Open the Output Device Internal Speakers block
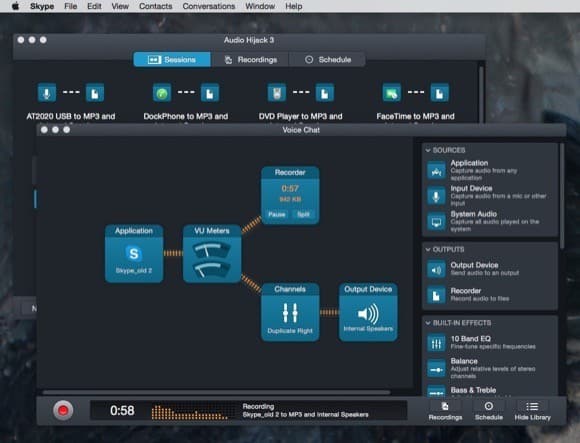580x443 pixels. [368, 312]
